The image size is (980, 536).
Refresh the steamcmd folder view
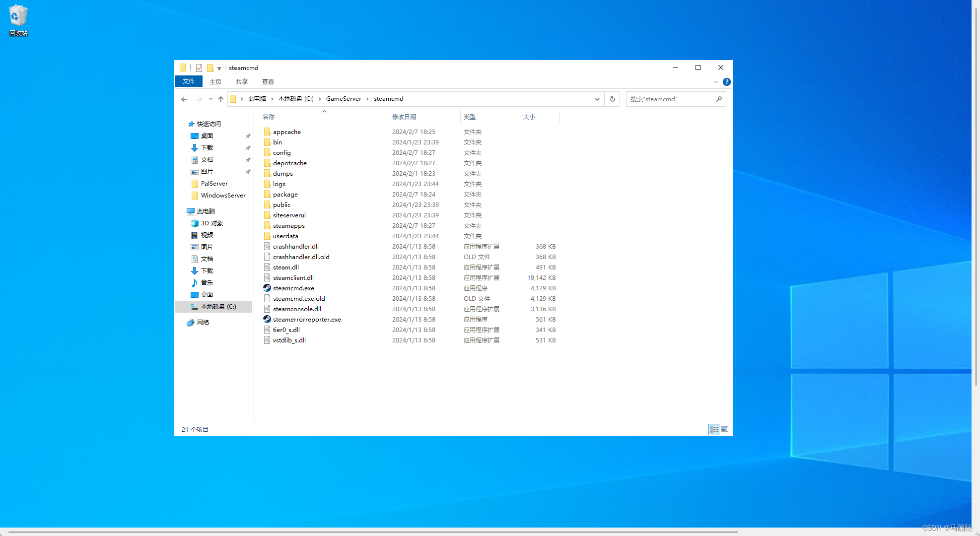[613, 99]
